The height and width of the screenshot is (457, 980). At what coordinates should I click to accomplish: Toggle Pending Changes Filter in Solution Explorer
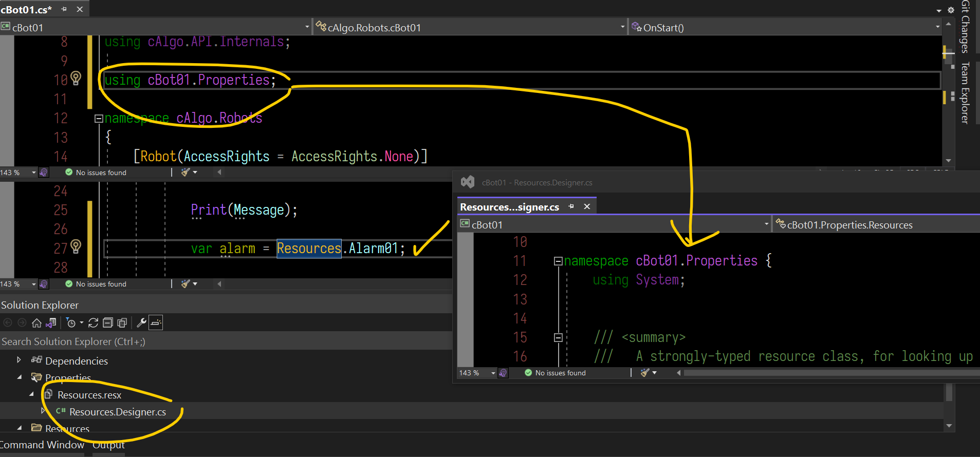click(71, 323)
